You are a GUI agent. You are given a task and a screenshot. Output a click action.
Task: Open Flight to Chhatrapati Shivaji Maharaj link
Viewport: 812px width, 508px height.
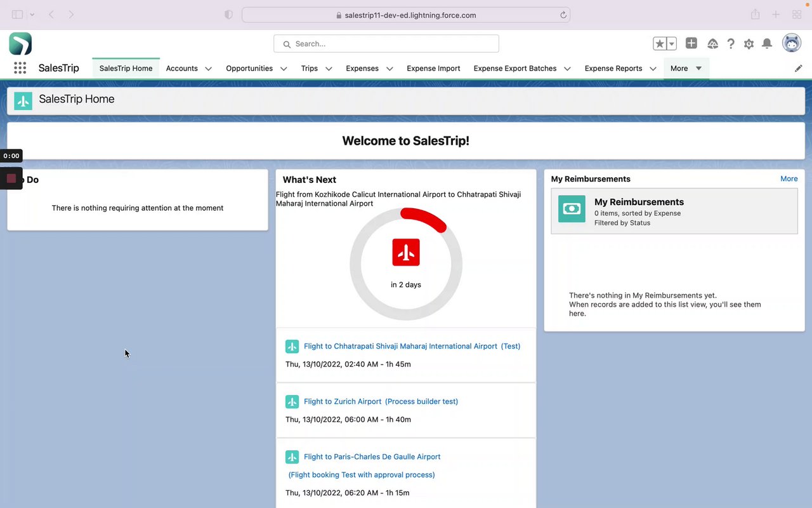point(400,346)
